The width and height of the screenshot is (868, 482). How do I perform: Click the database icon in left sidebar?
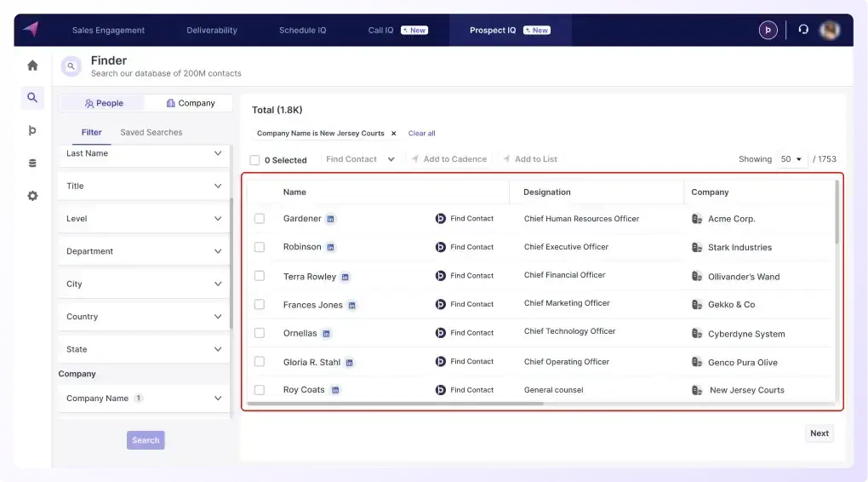(x=32, y=164)
